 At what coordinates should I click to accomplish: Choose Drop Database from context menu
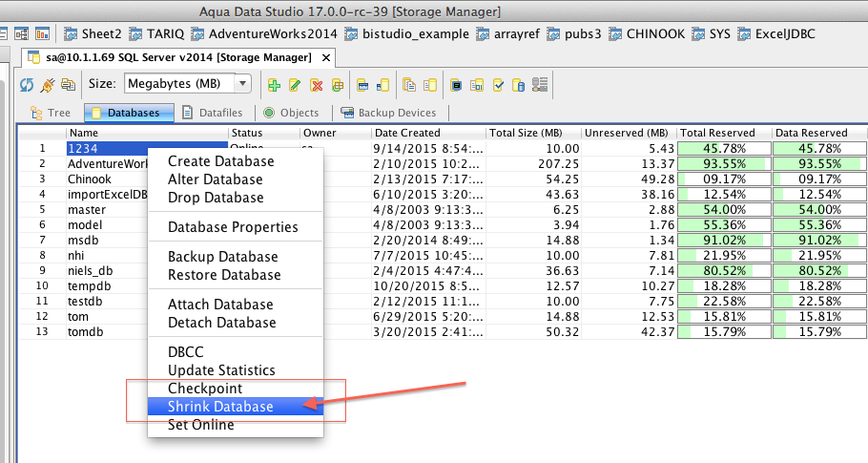click(236, 198)
